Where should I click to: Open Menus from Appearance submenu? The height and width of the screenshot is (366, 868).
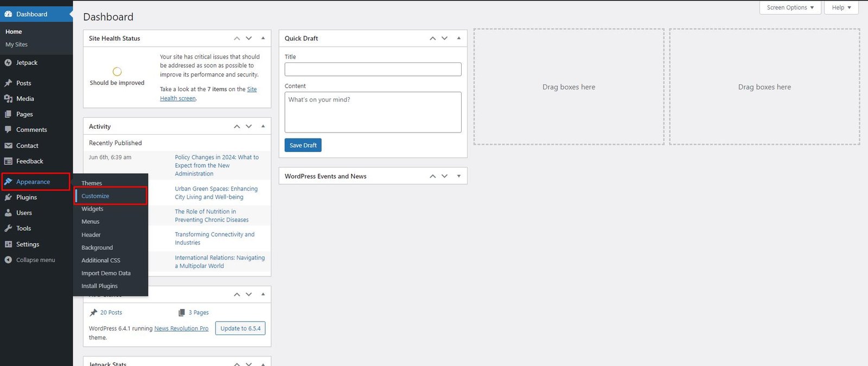91,222
